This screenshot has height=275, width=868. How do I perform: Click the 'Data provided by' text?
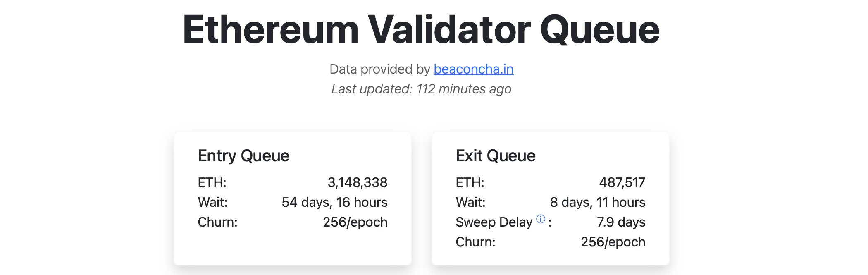380,69
